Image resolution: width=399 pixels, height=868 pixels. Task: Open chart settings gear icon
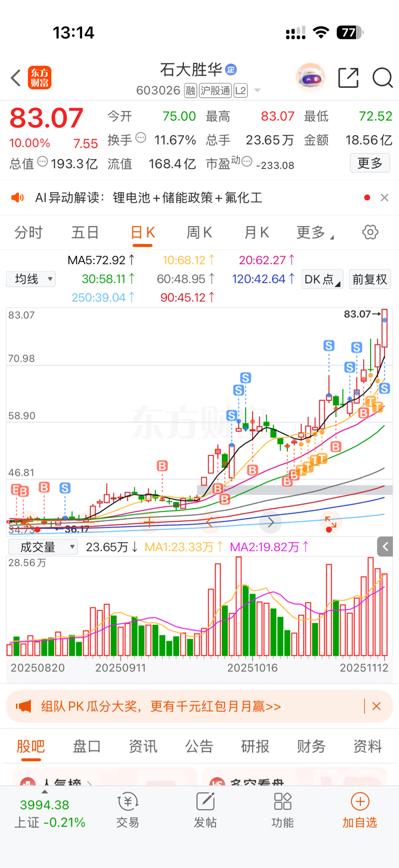370,232
